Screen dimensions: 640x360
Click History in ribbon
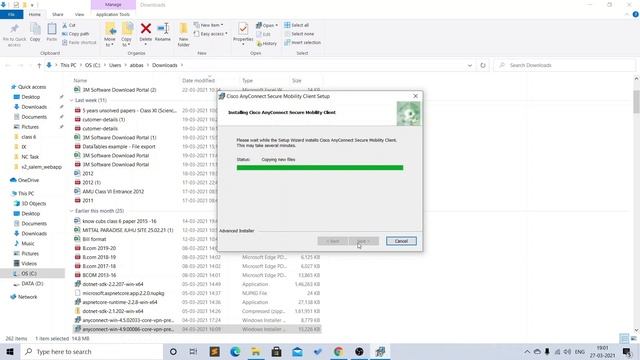(x=267, y=43)
